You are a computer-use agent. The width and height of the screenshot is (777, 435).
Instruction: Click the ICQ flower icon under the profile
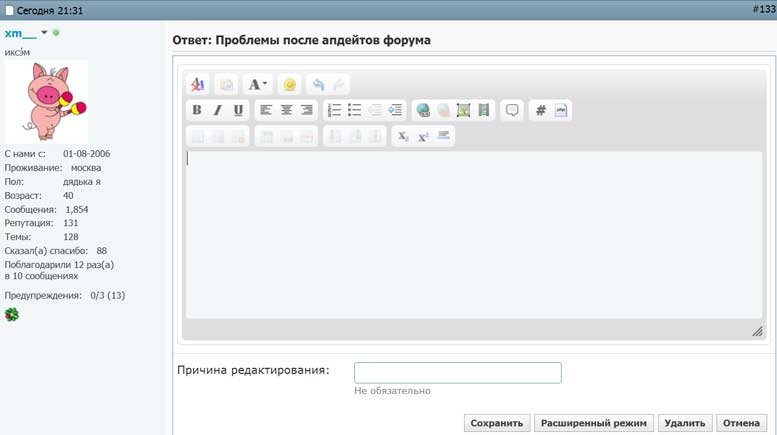point(11,315)
